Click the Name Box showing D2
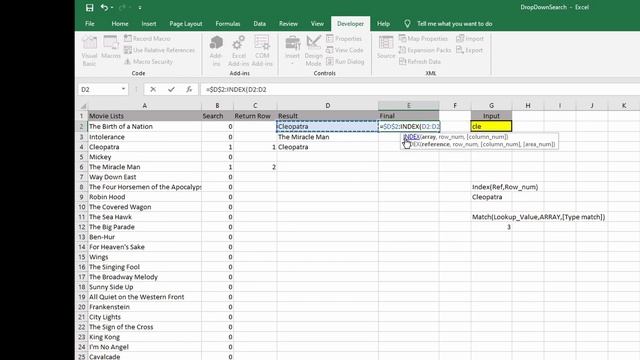This screenshot has height=360, width=640. 99,89
